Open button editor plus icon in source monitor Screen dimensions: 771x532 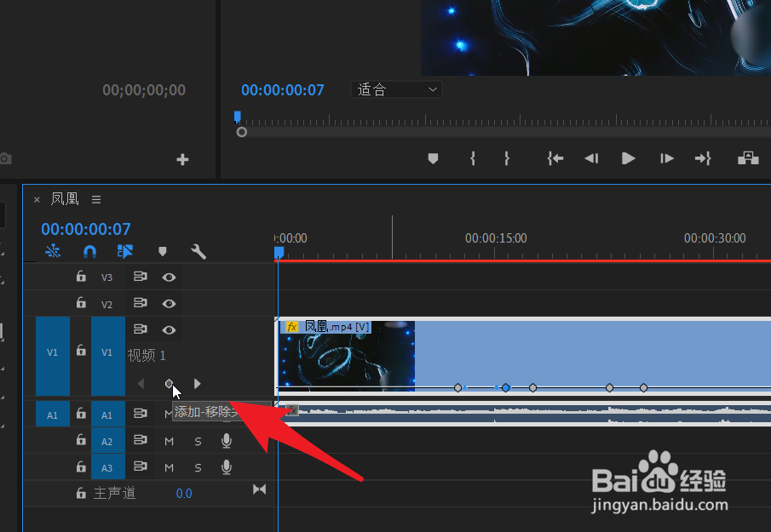[x=182, y=159]
